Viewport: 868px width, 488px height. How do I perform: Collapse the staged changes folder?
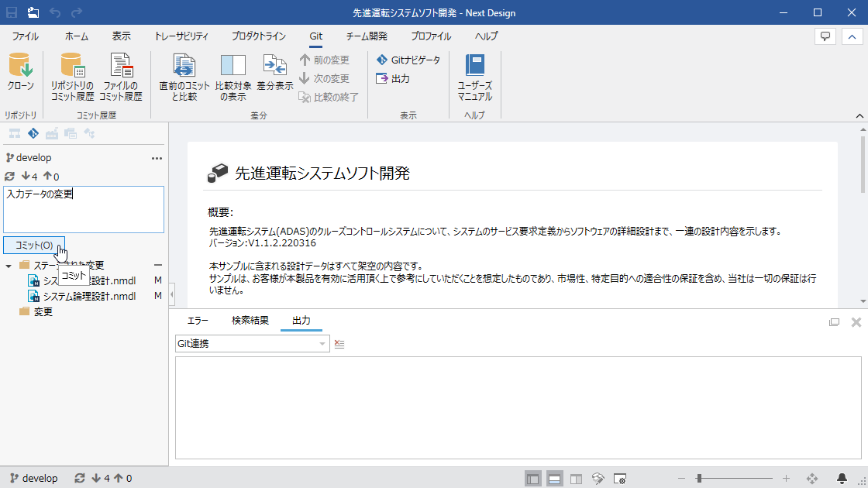pos(9,266)
